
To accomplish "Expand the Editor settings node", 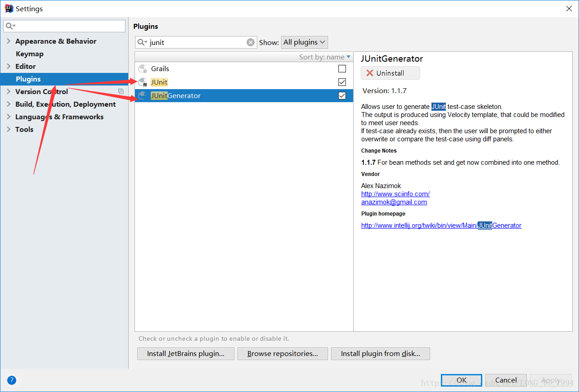I will tap(9, 66).
